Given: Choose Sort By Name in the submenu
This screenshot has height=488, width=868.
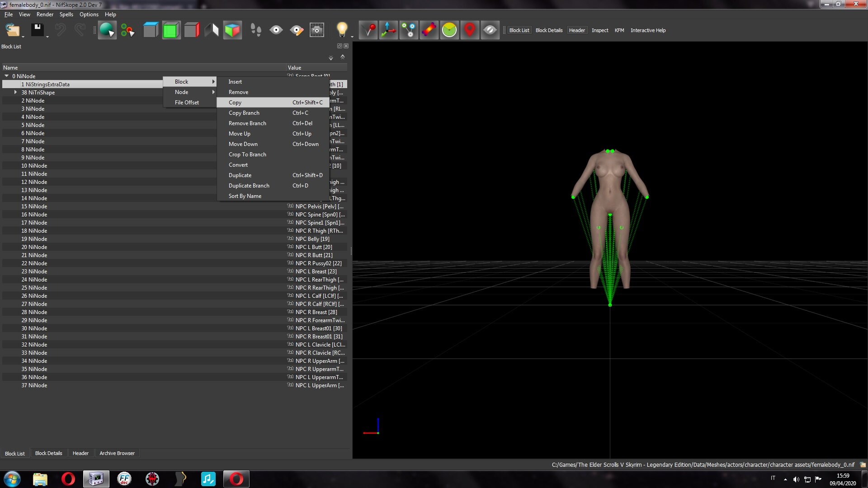Looking at the screenshot, I should point(273,196).
